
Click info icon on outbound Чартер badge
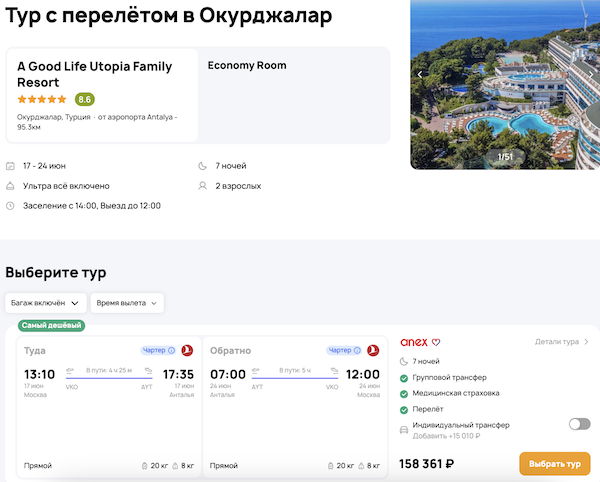[171, 350]
